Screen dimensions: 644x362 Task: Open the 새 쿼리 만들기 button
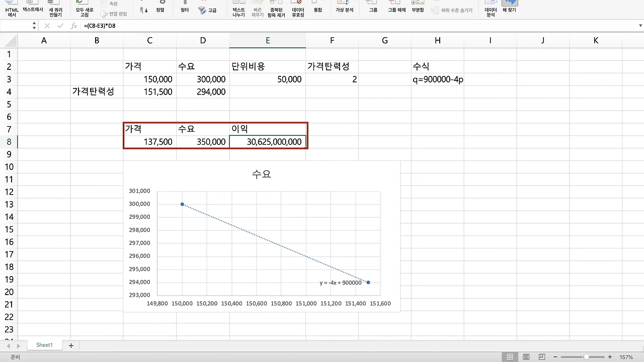(x=55, y=9)
